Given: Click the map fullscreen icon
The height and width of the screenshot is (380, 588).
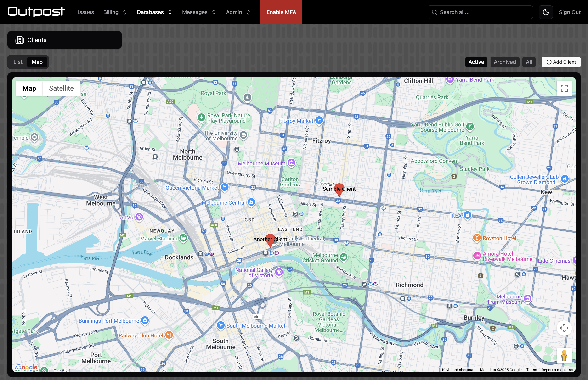Looking at the screenshot, I should [x=564, y=88].
